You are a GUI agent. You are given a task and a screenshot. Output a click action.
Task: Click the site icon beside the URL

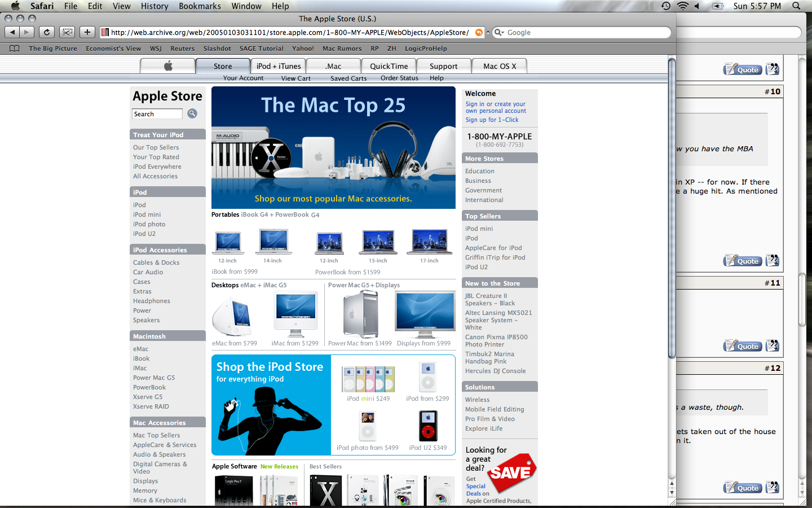point(105,32)
